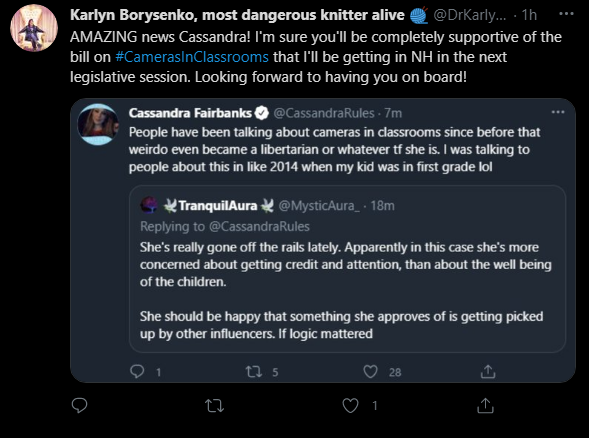Viewport: 589px width, 438px height.
Task: Reply to Karlyn Borysenko's tweet
Action: pos(79,406)
